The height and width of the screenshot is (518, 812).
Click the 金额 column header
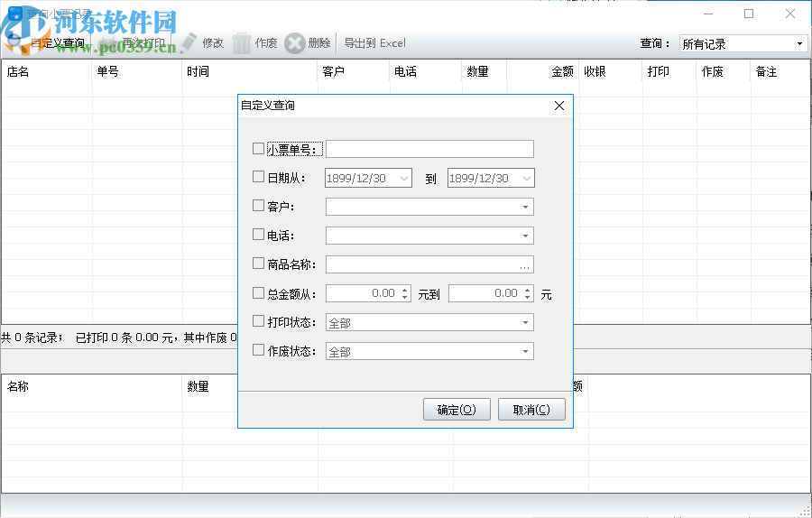coord(542,71)
